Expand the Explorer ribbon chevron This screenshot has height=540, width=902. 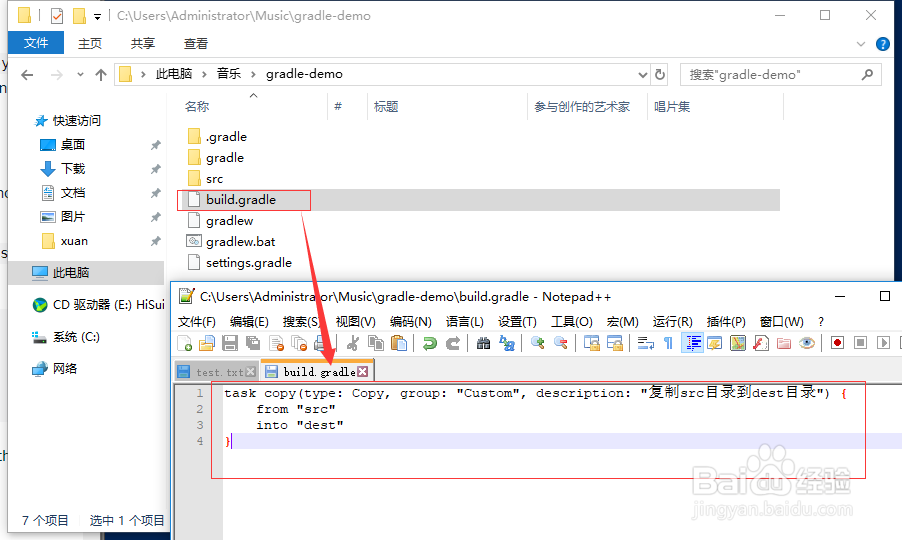tap(861, 44)
